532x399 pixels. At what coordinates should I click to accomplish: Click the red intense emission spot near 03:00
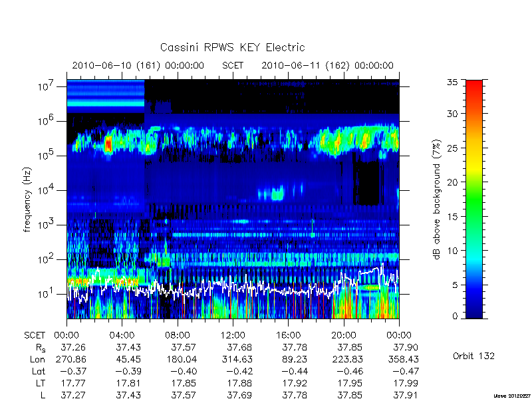(x=108, y=144)
